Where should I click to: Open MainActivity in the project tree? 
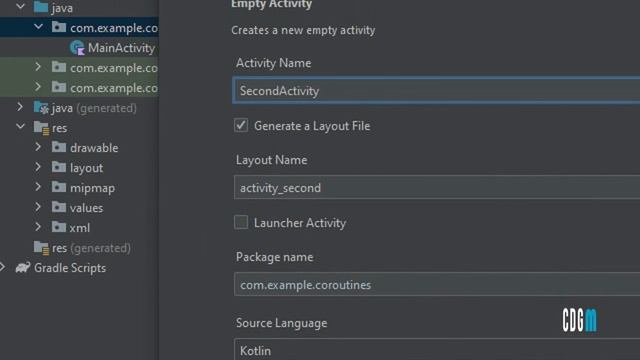[122, 48]
